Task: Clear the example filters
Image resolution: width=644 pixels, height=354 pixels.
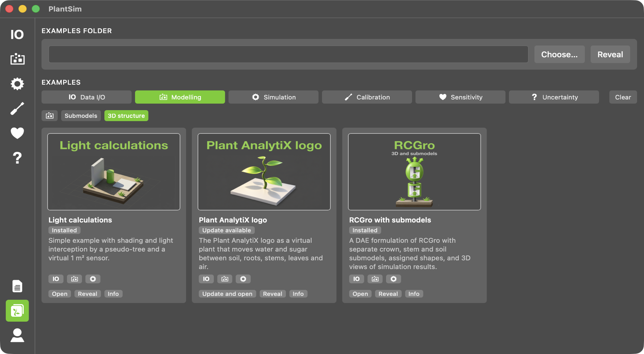Action: 623,97
